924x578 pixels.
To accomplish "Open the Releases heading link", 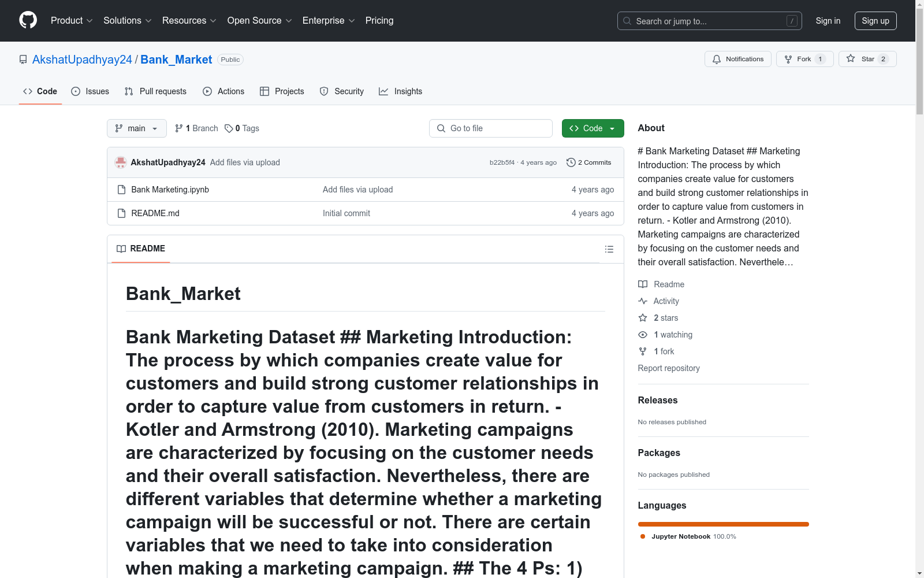I will [658, 400].
